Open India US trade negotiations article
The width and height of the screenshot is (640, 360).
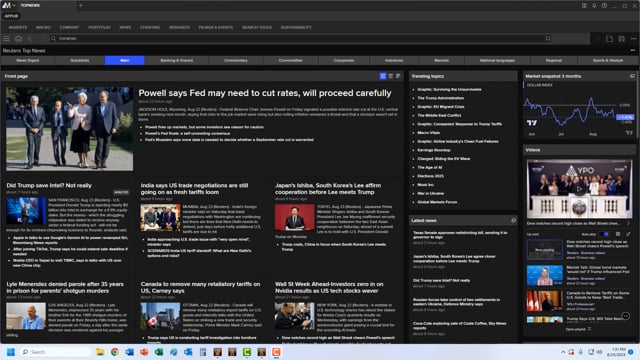point(194,189)
